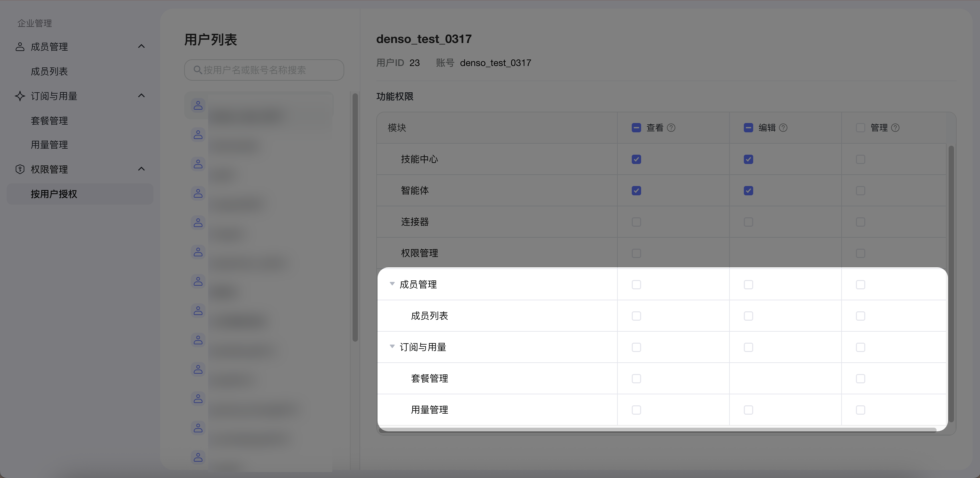
Task: Click the help icon next to 管理 column
Action: click(x=896, y=128)
